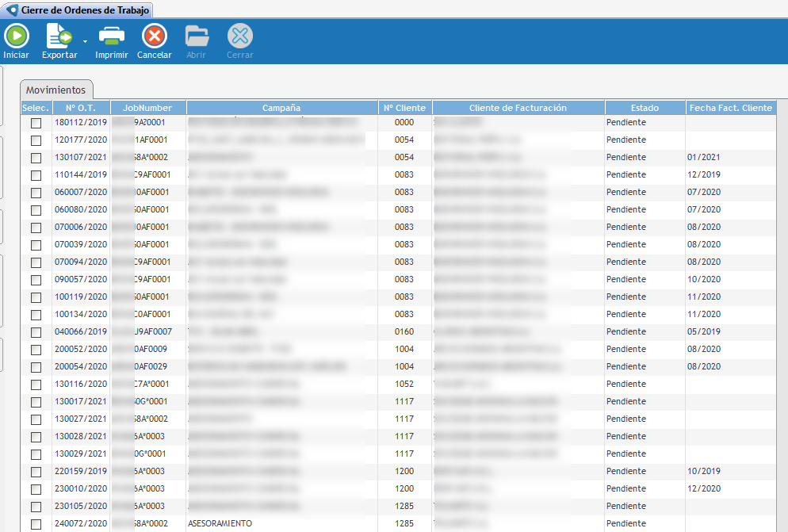Click the Fecha Fact. Cliente column header

pyautogui.click(x=730, y=108)
